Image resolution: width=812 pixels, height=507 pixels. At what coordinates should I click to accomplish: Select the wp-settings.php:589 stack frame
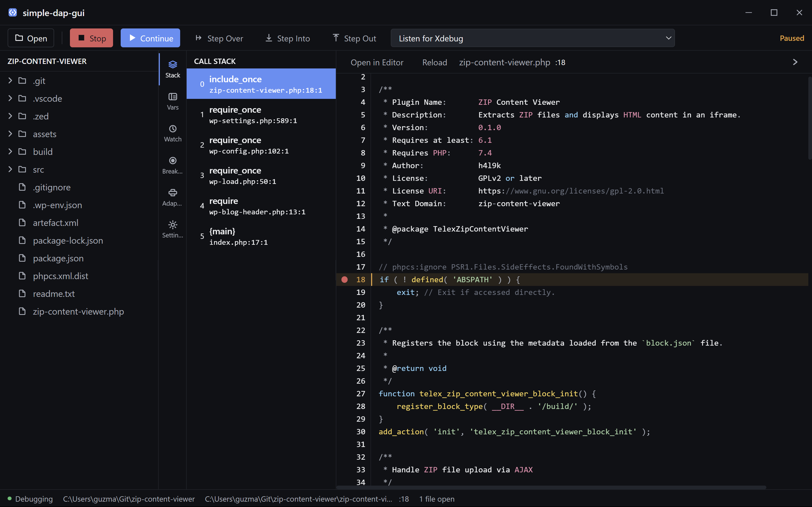tap(261, 115)
